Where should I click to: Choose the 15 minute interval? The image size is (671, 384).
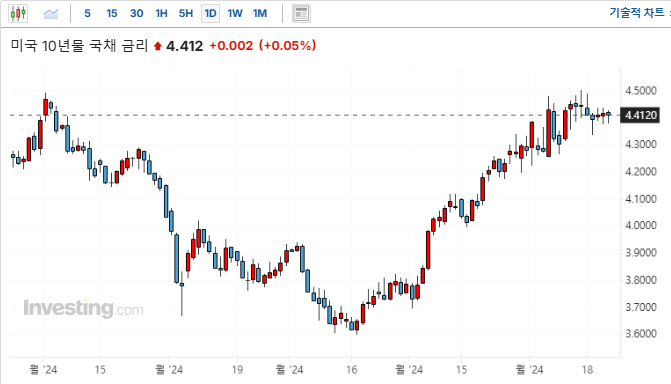pos(112,14)
